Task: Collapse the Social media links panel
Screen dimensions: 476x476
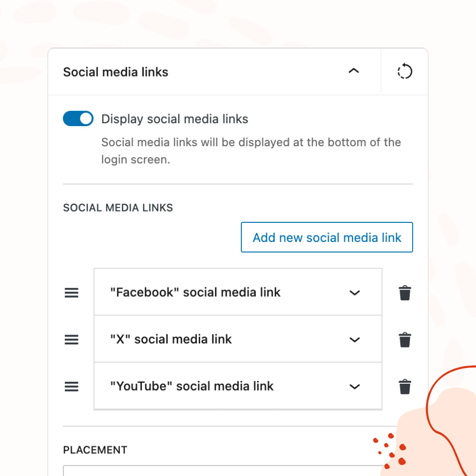Action: click(x=353, y=71)
